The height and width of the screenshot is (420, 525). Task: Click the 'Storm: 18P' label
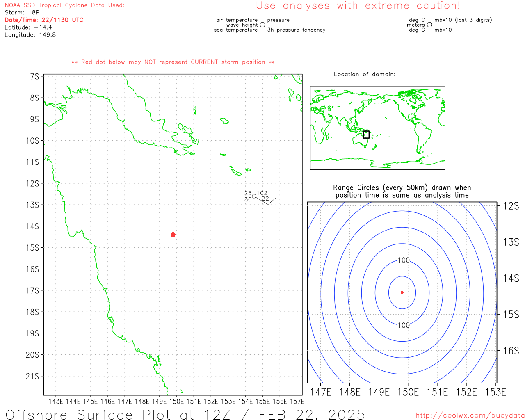click(22, 13)
